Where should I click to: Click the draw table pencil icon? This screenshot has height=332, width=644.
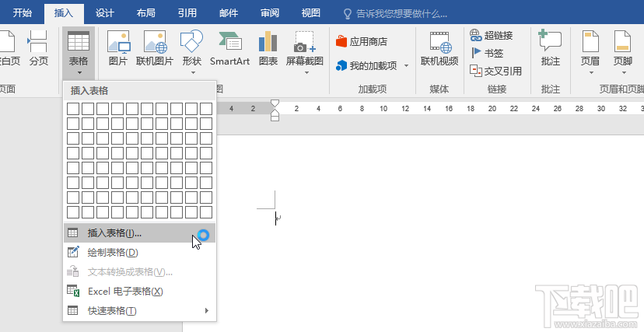[73, 252]
